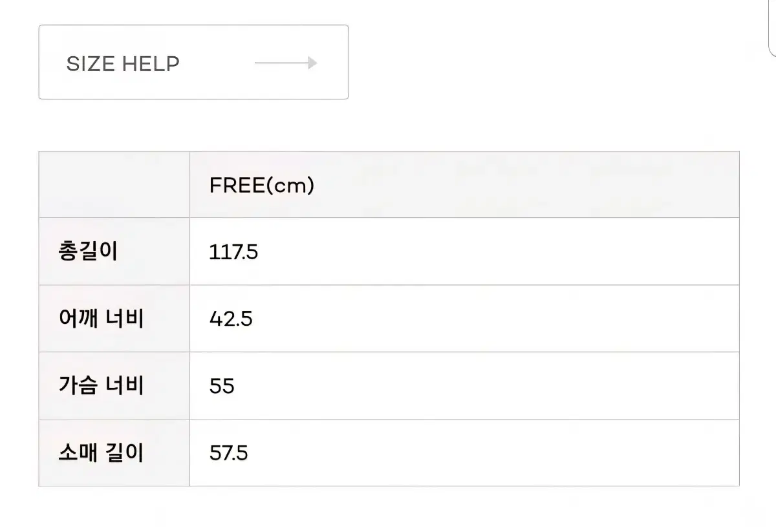Viewport: 776px width, 532px height.
Task: Select the 55 chest width value
Action: tap(222, 387)
